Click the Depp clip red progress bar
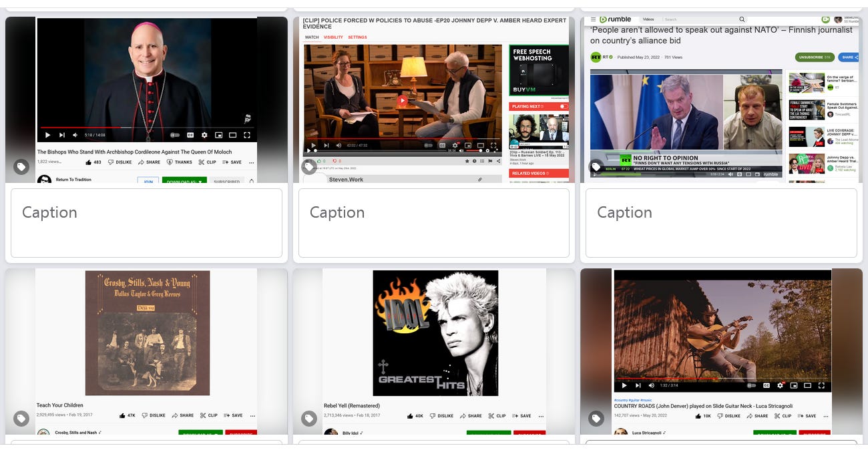 coord(403,139)
